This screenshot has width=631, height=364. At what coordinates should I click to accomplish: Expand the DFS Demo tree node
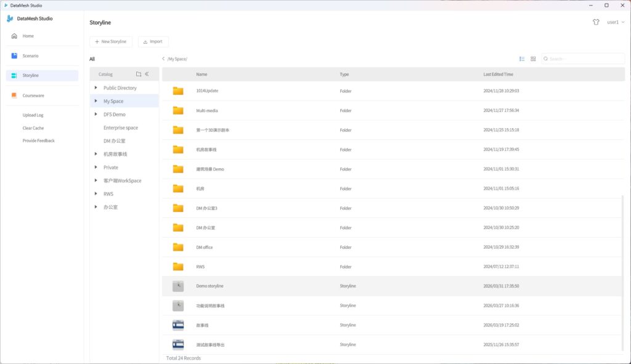(x=96, y=114)
